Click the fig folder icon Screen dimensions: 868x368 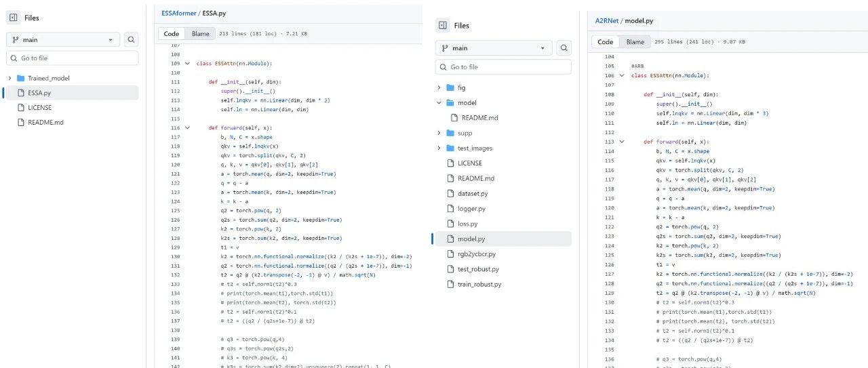[450, 87]
